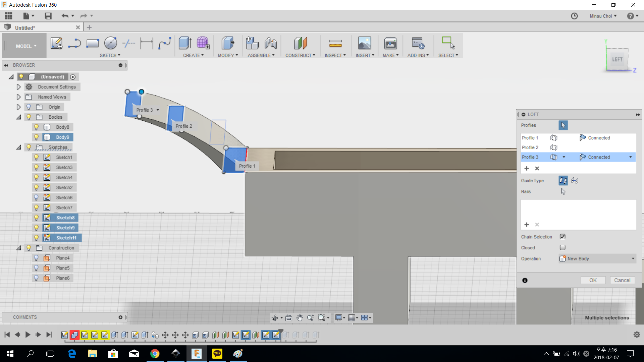Open the Create Form tool
The width and height of the screenshot is (644, 362).
point(203,43)
